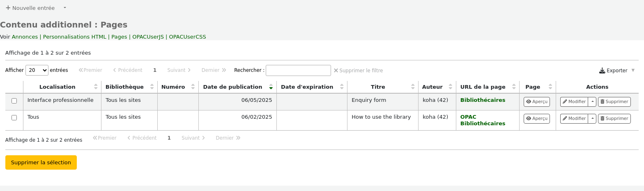Open Modifier caret for How to use the library
This screenshot has height=191, width=644.
click(592, 119)
